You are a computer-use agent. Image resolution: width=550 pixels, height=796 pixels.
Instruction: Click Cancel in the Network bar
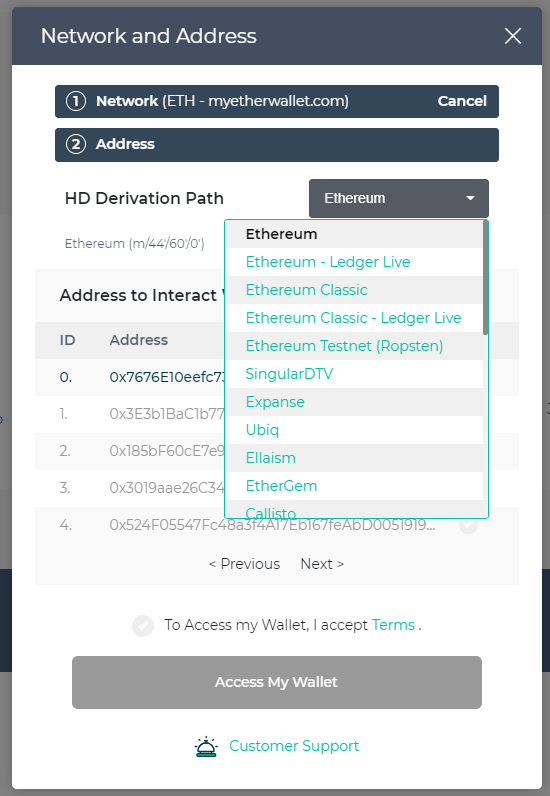click(462, 101)
